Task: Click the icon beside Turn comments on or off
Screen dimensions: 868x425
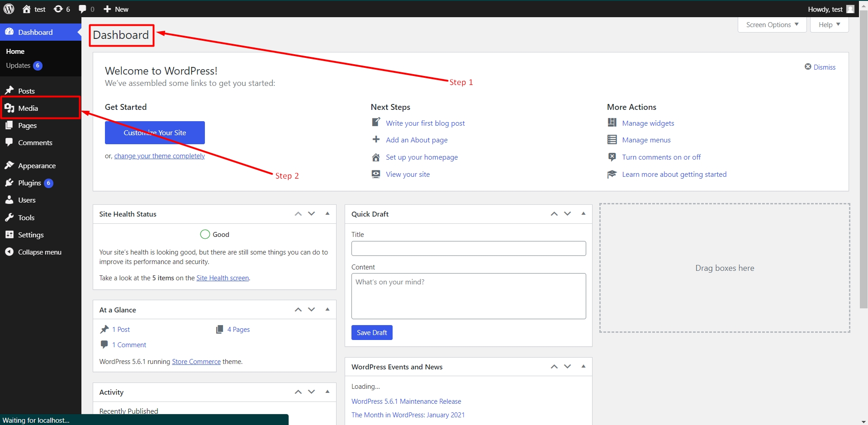Action: click(612, 157)
